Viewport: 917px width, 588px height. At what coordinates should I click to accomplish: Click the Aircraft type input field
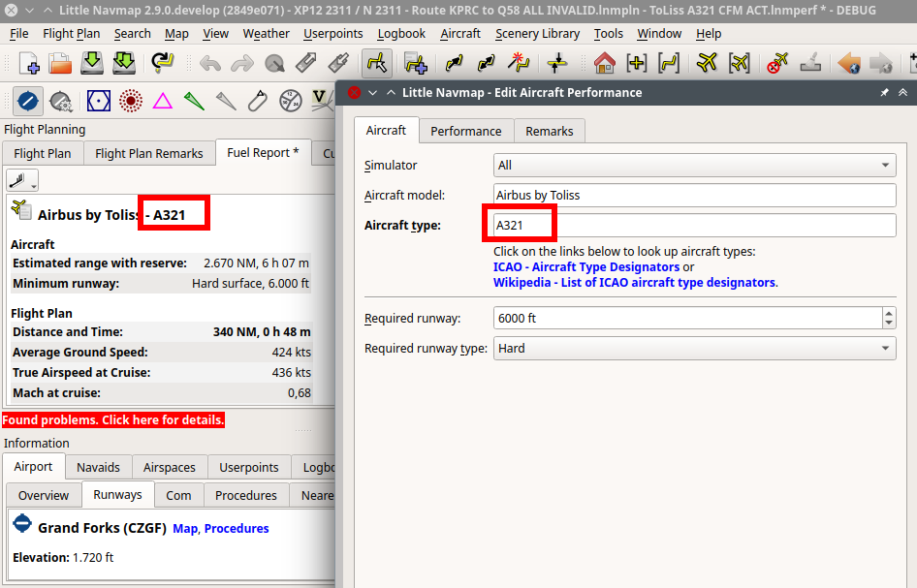694,225
